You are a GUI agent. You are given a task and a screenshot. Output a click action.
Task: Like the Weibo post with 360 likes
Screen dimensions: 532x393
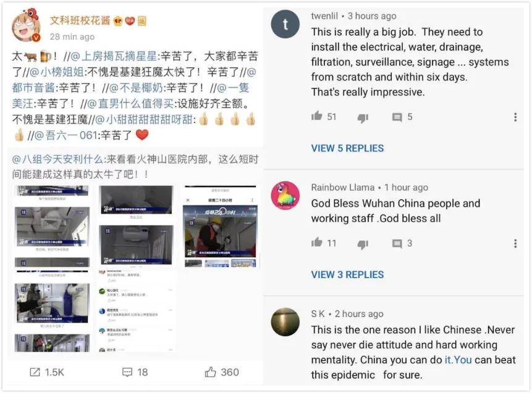[210, 372]
